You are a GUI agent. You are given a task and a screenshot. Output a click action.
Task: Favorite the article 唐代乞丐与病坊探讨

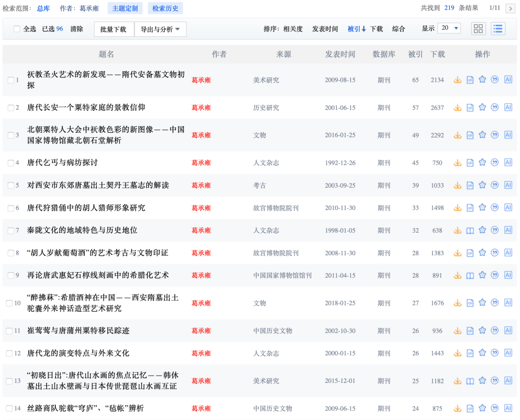(482, 163)
